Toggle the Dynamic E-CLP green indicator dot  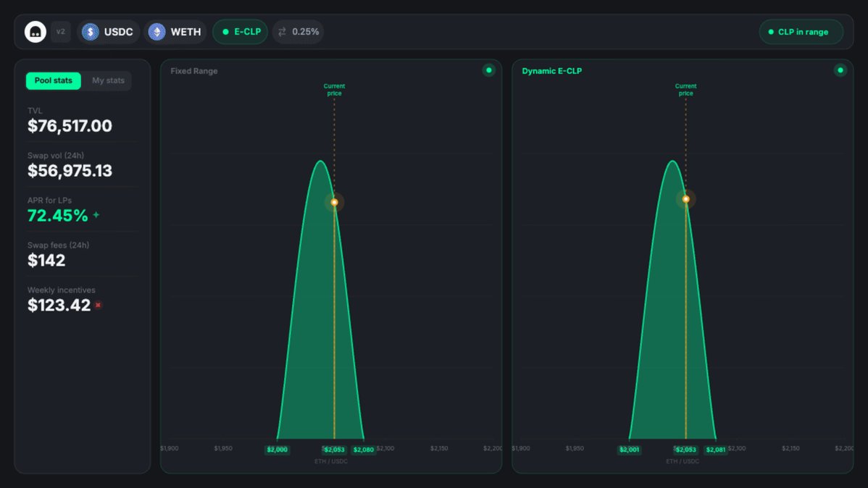pyautogui.click(x=840, y=70)
